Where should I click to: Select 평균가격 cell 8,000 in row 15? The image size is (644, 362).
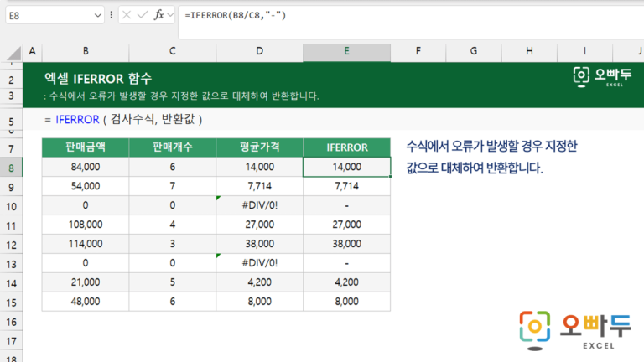[260, 302]
